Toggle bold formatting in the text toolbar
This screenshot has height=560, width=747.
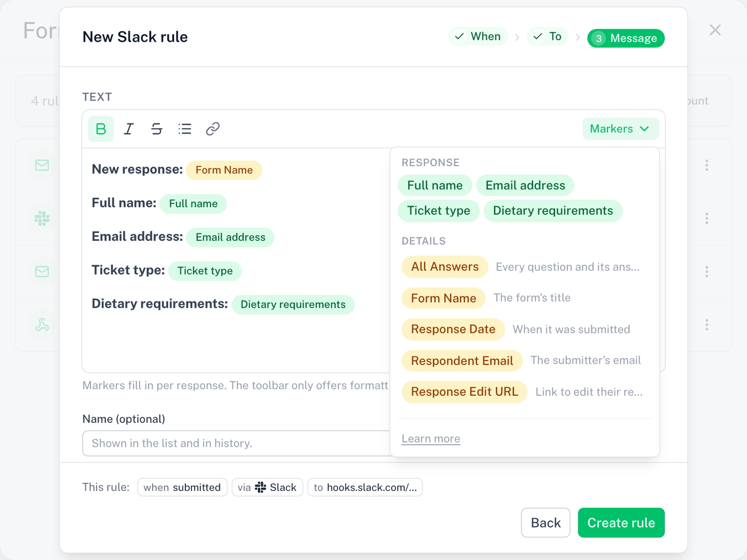[x=101, y=129]
